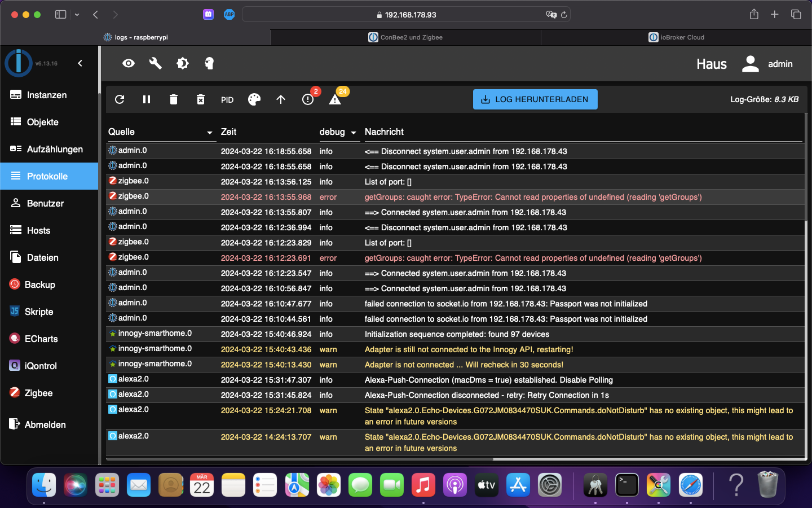The width and height of the screenshot is (812, 508).
Task: Reload the page in Safari
Action: [563, 15]
